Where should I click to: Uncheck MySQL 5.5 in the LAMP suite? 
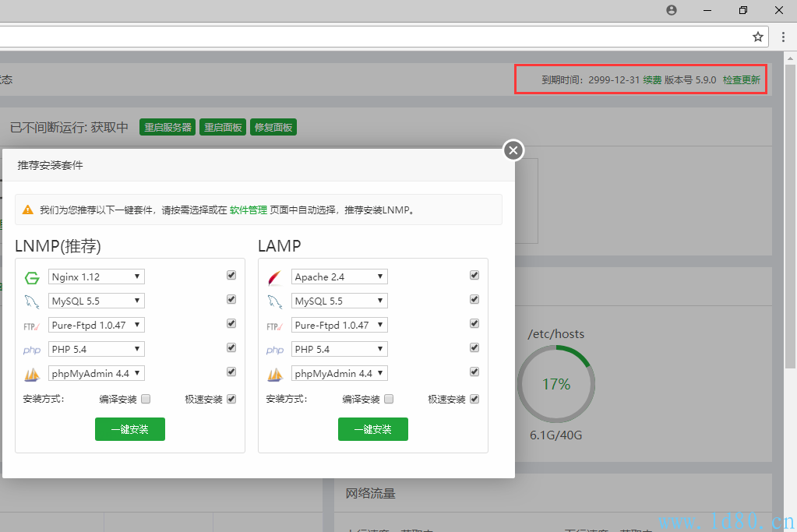pyautogui.click(x=474, y=299)
